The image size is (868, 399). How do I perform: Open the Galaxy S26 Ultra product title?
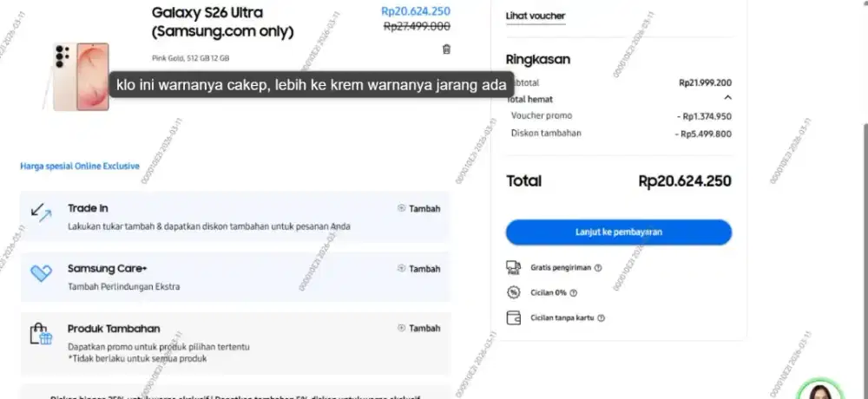(x=222, y=23)
